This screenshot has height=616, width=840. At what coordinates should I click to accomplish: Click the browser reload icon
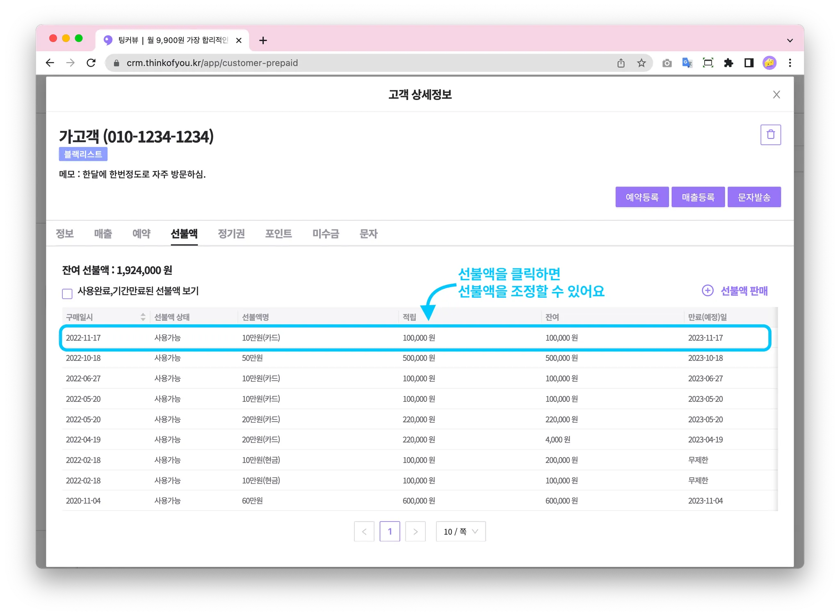point(91,63)
